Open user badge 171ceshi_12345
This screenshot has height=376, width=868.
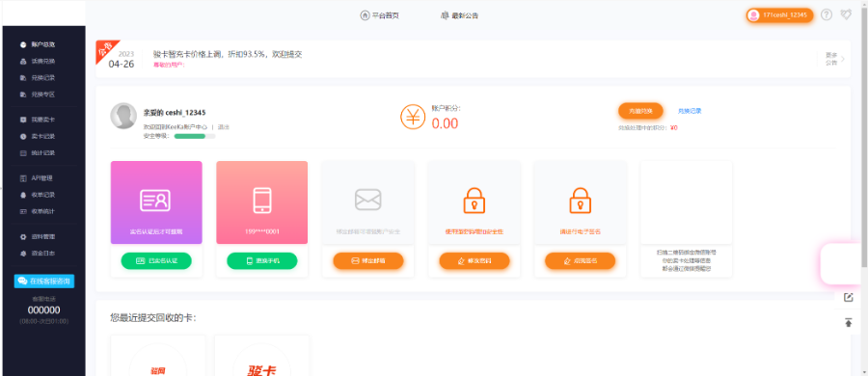[779, 15]
